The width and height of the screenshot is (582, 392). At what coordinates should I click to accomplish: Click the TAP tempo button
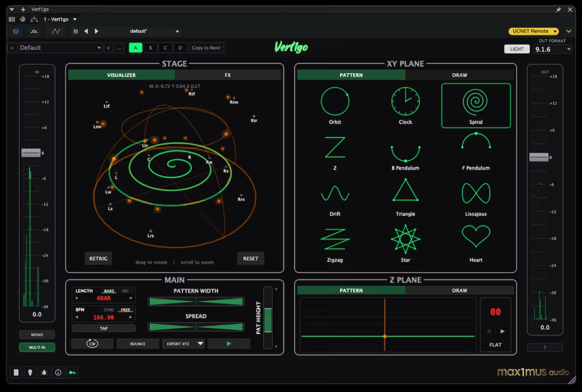104,328
